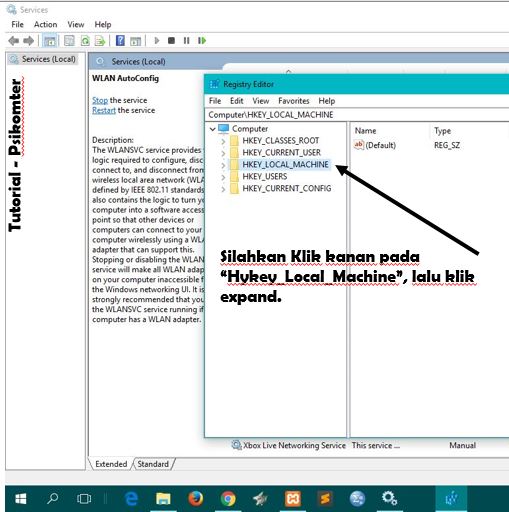Open Sublime Text from taskbar
This screenshot has width=509, height=512.
325,499
